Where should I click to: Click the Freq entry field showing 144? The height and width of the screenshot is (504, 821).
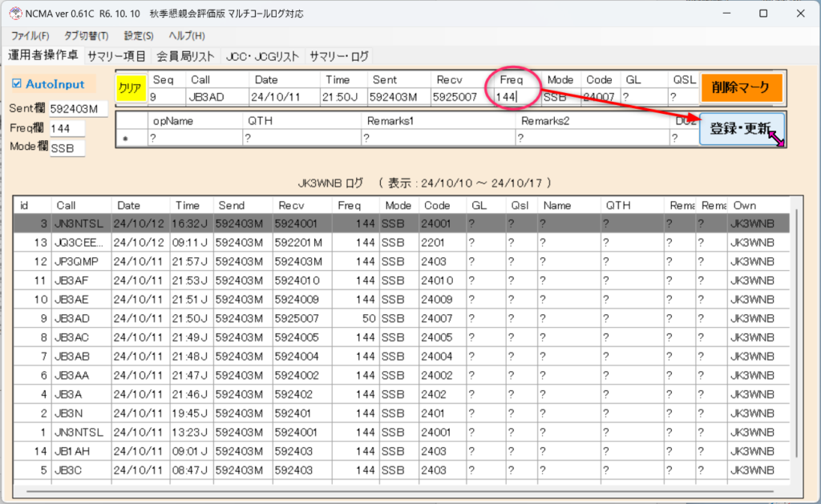pyautogui.click(x=514, y=97)
